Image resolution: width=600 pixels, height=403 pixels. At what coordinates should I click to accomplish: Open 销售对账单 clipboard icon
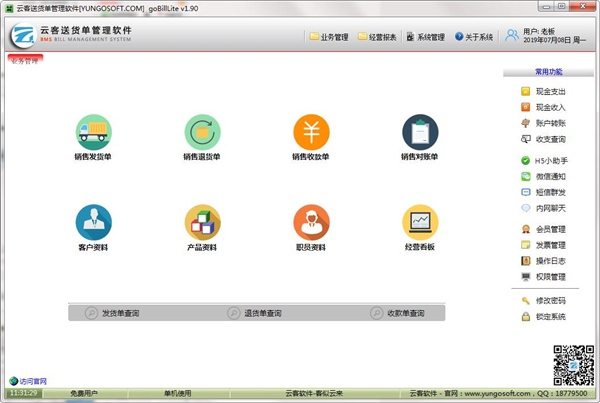coord(420,132)
